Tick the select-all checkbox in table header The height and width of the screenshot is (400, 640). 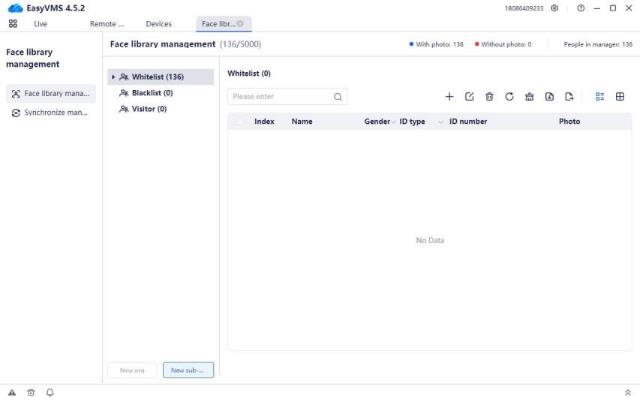[x=239, y=122]
